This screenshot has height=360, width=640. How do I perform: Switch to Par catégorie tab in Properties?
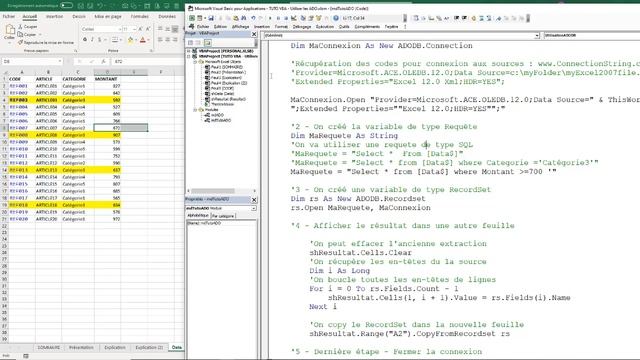224,216
